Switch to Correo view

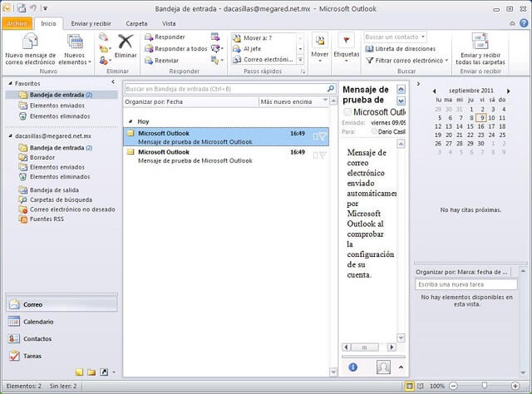[62, 304]
